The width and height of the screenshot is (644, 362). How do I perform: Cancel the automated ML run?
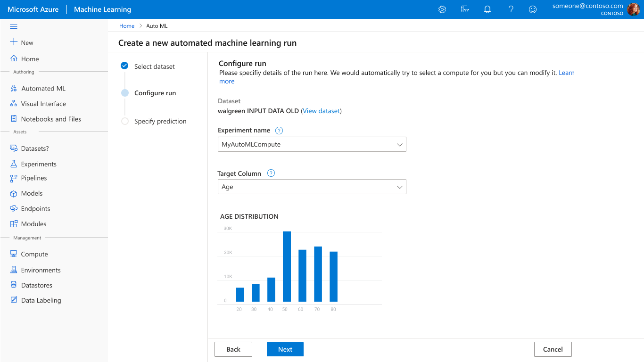pos(553,349)
